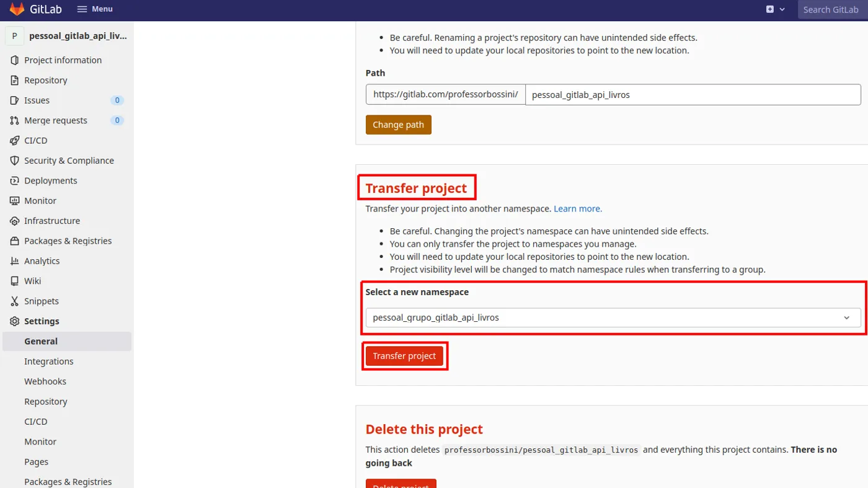Click the new item plus icon
Viewport: 868px width, 488px height.
(770, 9)
